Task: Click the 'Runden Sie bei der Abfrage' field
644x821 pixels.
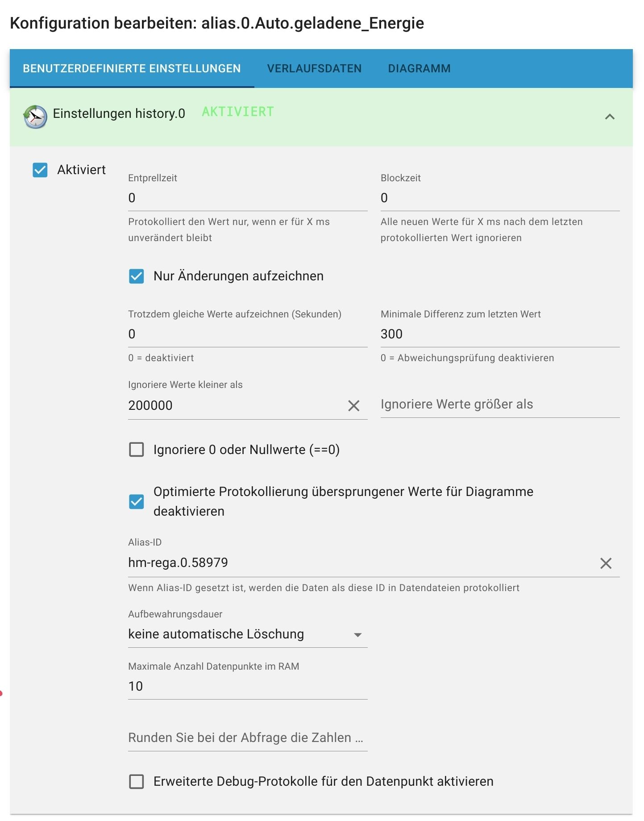Action: click(247, 738)
